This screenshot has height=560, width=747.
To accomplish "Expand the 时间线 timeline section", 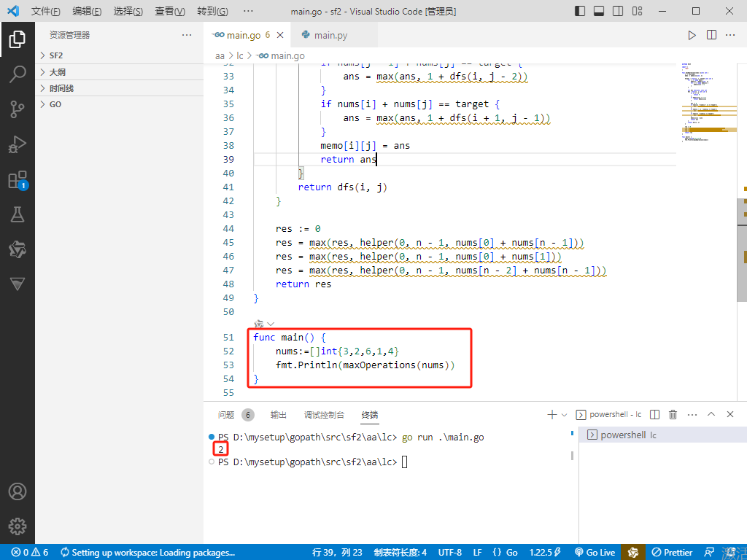I will point(119,88).
